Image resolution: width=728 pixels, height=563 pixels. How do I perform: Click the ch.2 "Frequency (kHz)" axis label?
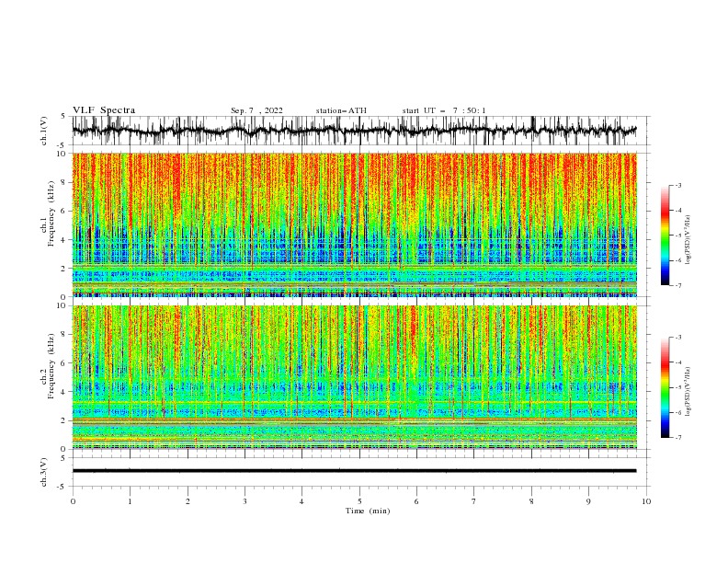[x=51, y=366]
